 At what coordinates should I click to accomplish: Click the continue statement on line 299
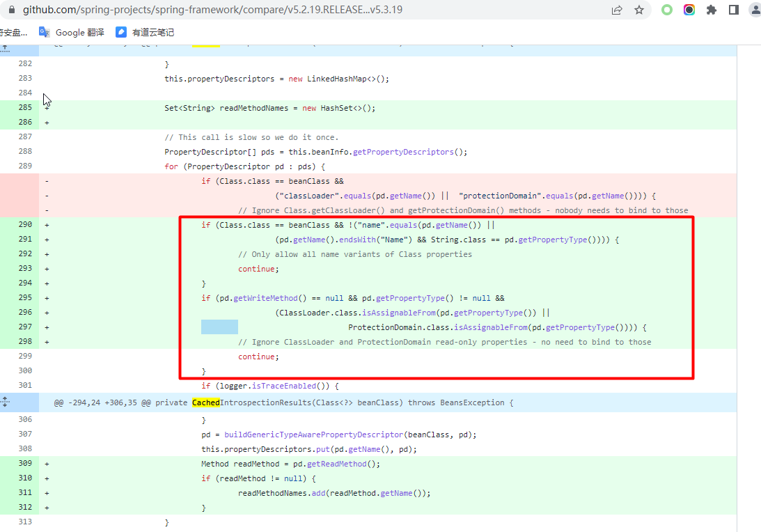258,357
